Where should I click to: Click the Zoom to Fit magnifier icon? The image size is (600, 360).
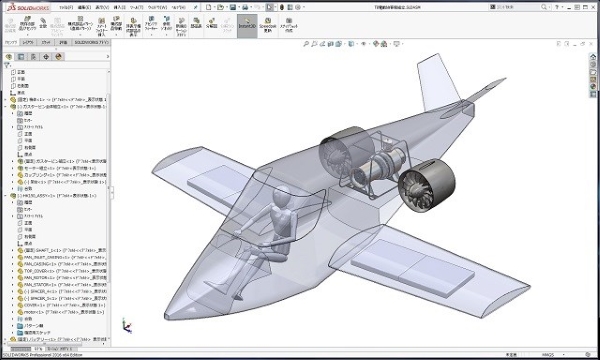pyautogui.click(x=306, y=44)
